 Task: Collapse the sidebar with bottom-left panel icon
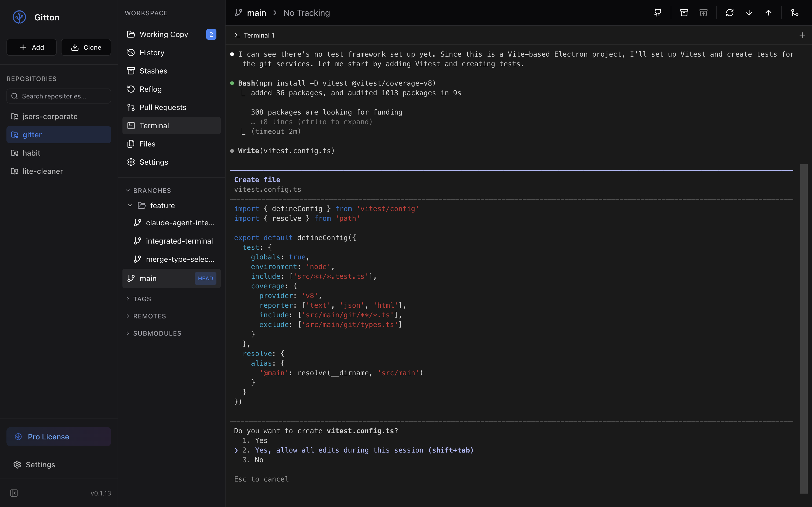pos(14,493)
